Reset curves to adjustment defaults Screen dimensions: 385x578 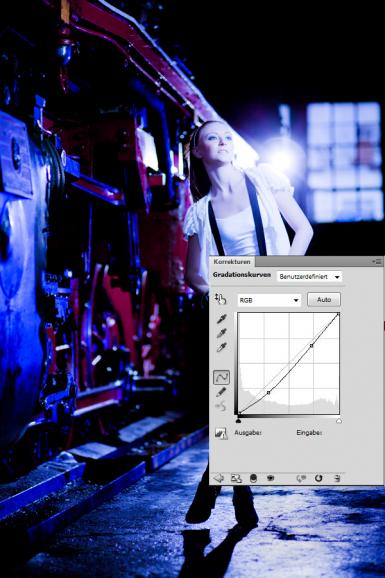click(318, 478)
